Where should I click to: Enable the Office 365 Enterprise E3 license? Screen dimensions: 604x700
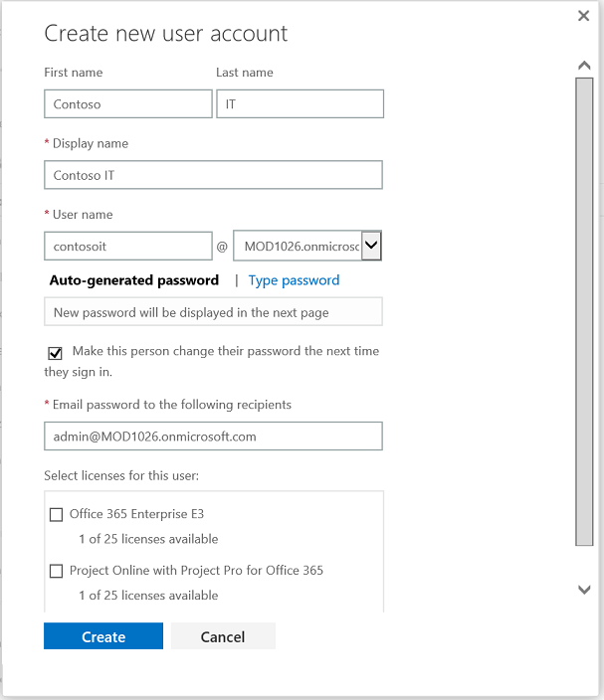56,515
